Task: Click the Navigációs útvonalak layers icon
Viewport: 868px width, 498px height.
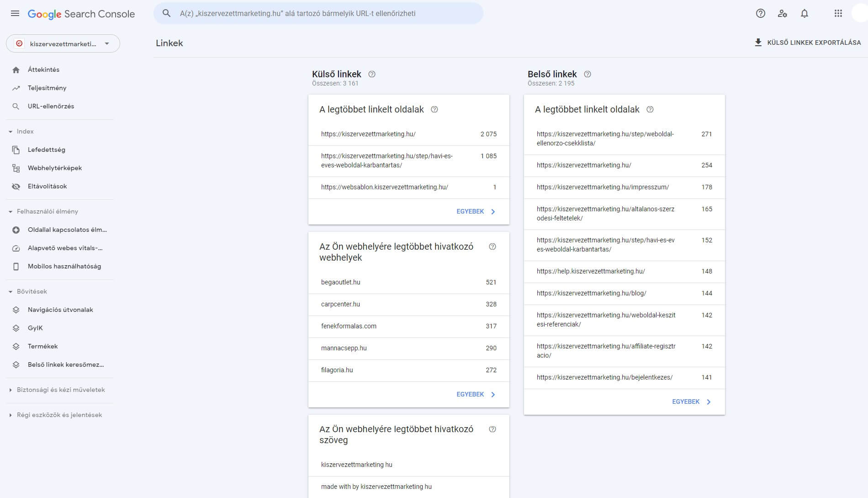Action: coord(16,310)
